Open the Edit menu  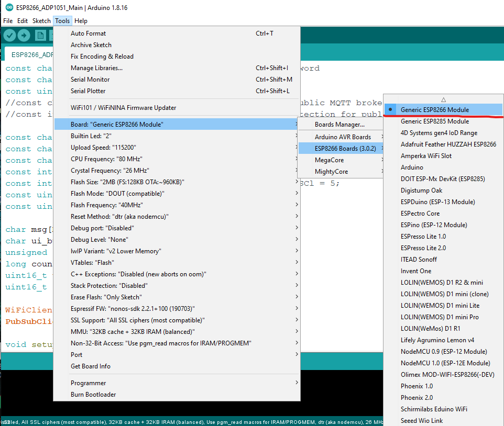coord(23,21)
